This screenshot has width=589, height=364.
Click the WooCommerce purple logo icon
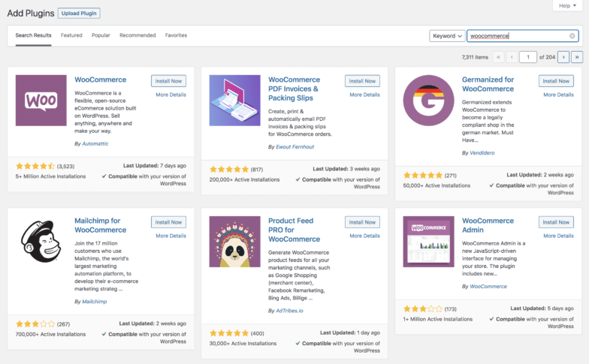41,101
